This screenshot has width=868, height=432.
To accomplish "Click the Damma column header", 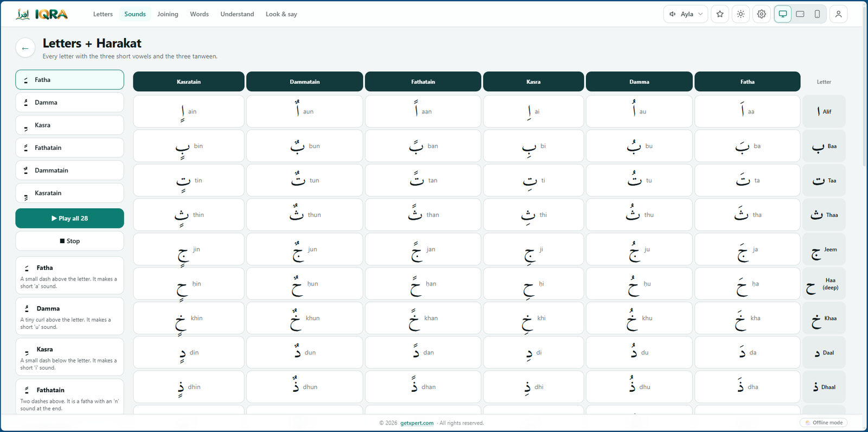I will [x=639, y=82].
